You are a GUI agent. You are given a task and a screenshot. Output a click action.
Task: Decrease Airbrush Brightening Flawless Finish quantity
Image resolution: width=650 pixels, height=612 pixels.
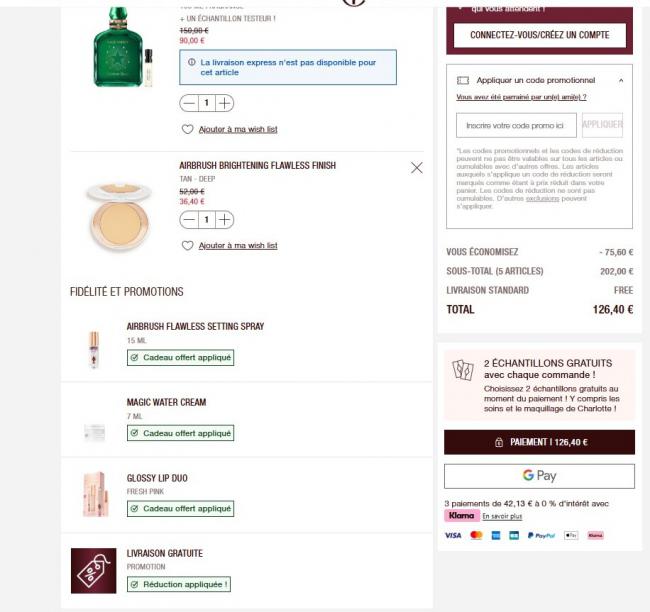point(189,220)
